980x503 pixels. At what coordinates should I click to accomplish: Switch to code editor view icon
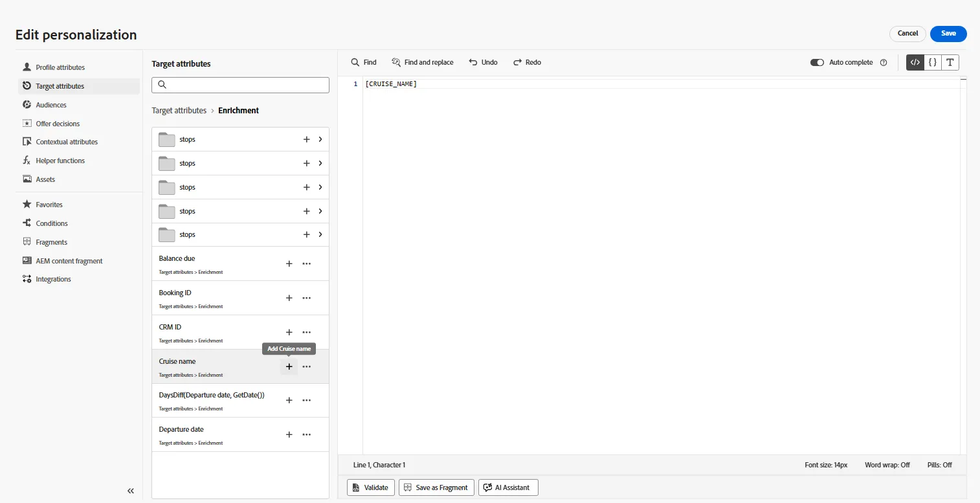pos(915,62)
